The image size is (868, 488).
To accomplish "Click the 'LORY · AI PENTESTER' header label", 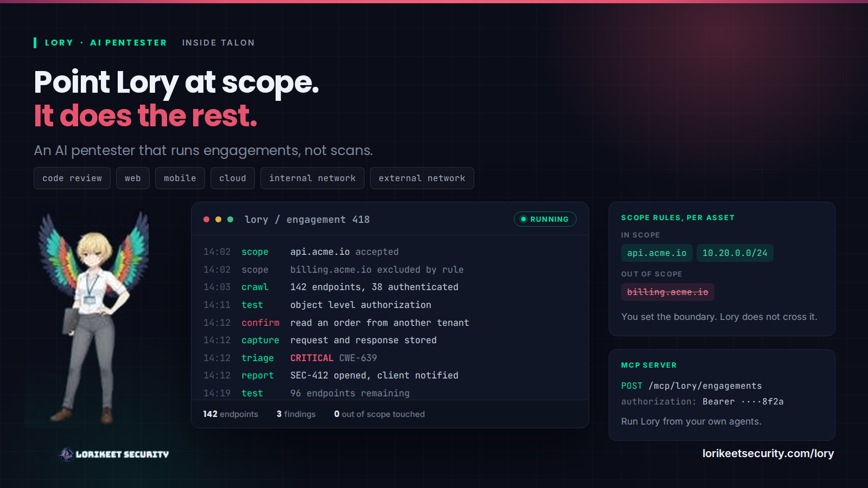I will pyautogui.click(x=106, y=43).
